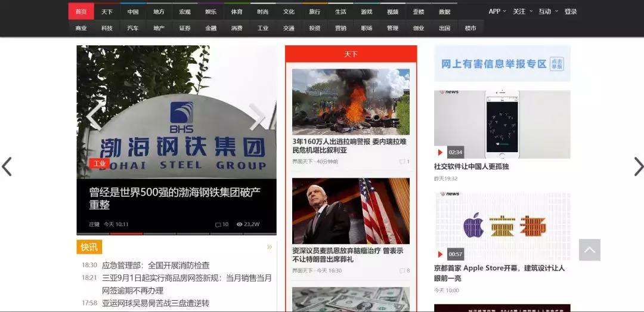This screenshot has height=312, width=644.
Task: Click the 登录 login link
Action: pyautogui.click(x=571, y=11)
